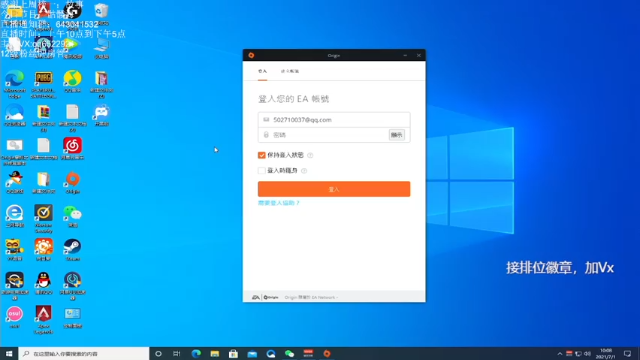Click the taskbar clock
Image resolution: width=640 pixels, height=360 pixels.
click(x=606, y=353)
